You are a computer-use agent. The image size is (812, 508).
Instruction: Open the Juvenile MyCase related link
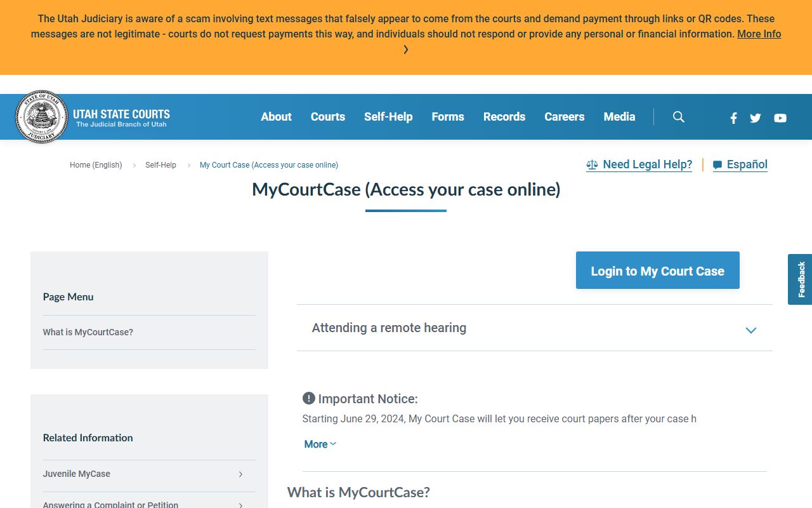click(x=77, y=474)
